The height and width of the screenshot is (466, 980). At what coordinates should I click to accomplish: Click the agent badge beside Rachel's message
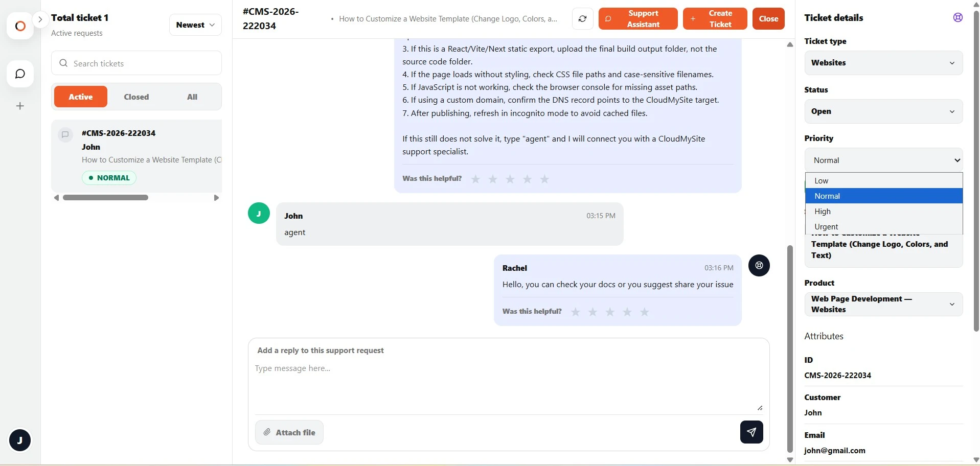tap(759, 266)
